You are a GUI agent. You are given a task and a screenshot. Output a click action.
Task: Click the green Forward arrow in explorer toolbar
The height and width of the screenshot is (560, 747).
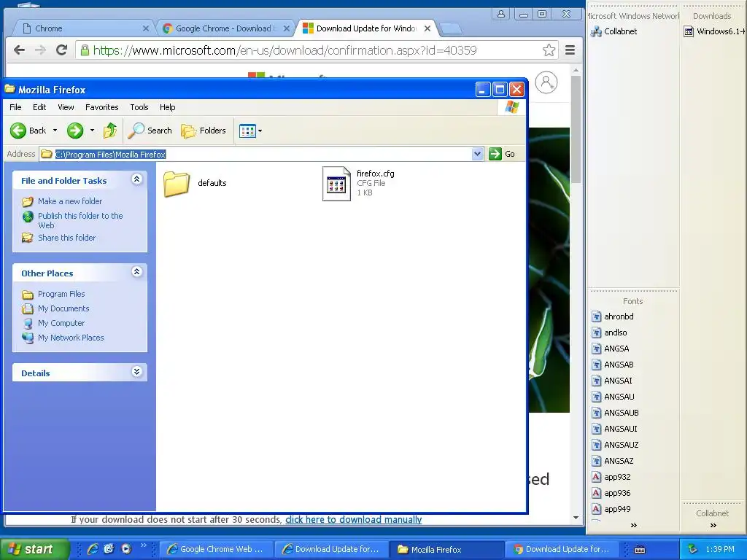pyautogui.click(x=75, y=131)
